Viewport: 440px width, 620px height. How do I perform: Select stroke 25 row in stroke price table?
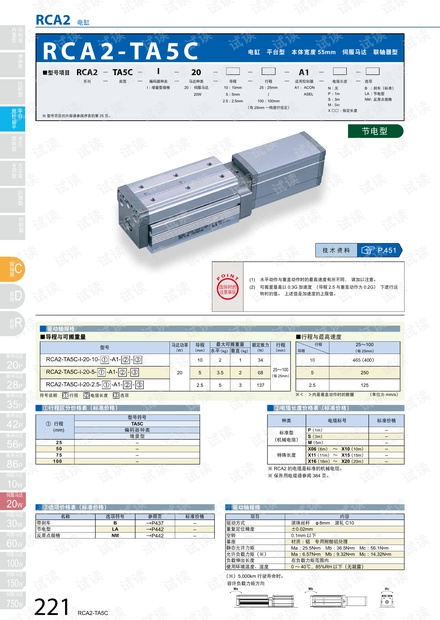[117, 442]
